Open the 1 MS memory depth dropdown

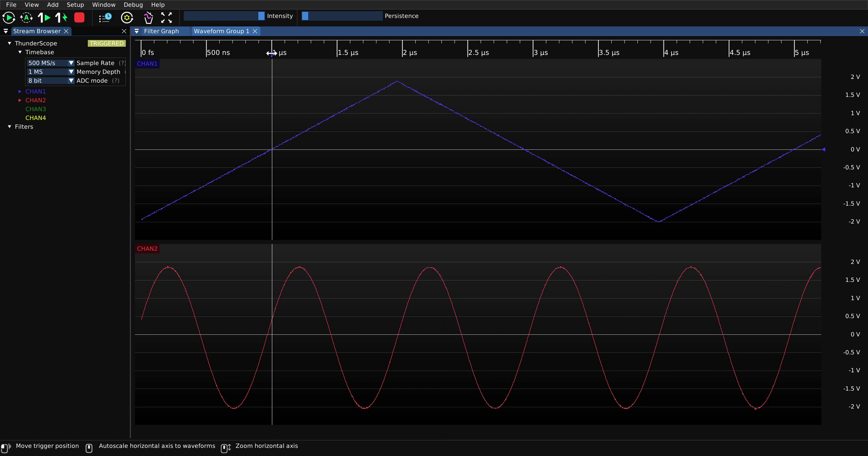pos(51,72)
